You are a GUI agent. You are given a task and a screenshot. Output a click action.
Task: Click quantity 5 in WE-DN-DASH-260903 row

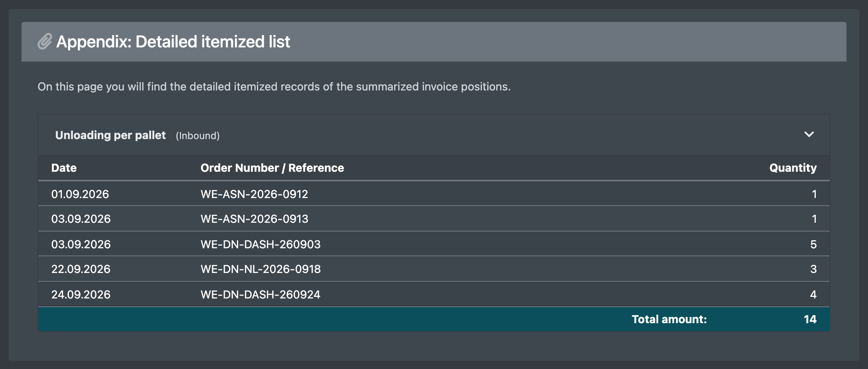point(813,244)
